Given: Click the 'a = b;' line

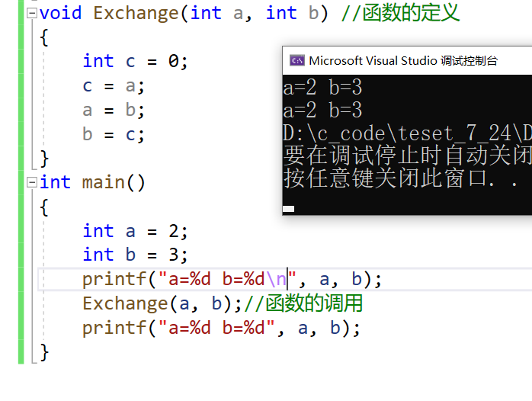Looking at the screenshot, I should coord(114,111).
